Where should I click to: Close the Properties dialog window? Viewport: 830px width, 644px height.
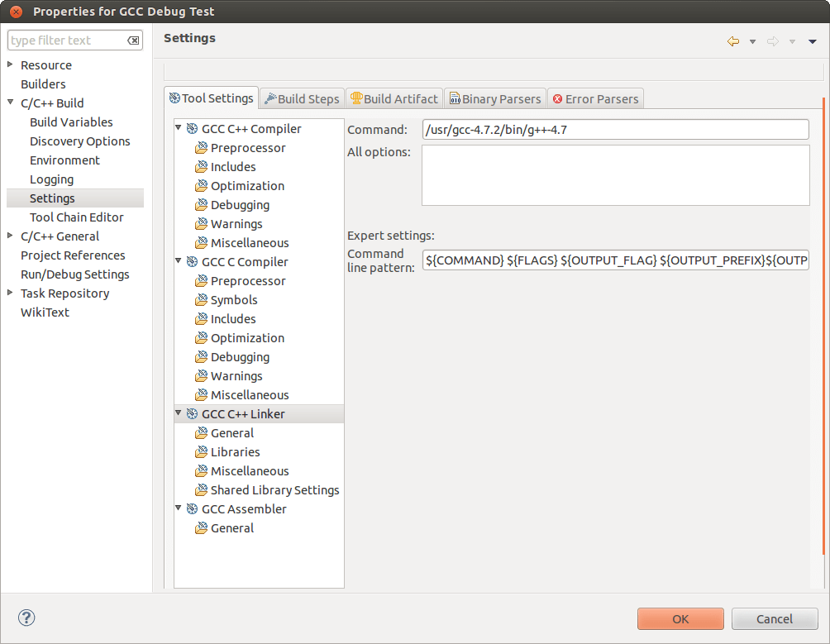[17, 11]
